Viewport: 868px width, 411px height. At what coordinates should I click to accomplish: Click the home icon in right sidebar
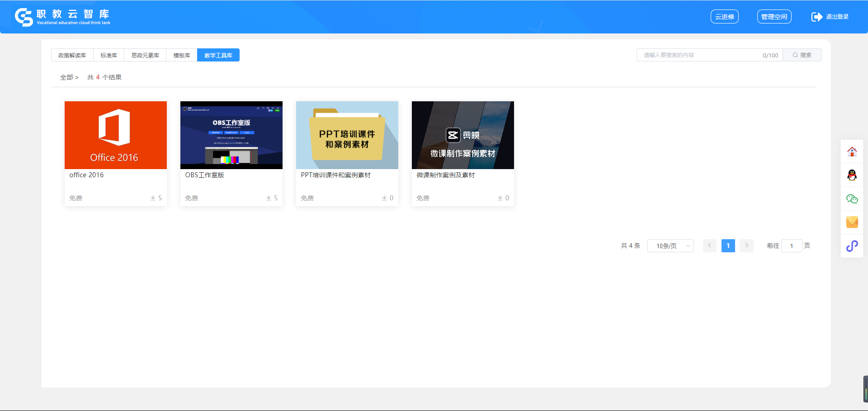pyautogui.click(x=852, y=152)
